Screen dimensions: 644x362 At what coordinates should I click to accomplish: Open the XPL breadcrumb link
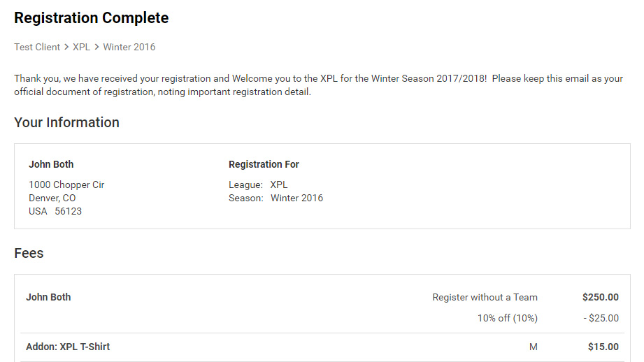(81, 48)
